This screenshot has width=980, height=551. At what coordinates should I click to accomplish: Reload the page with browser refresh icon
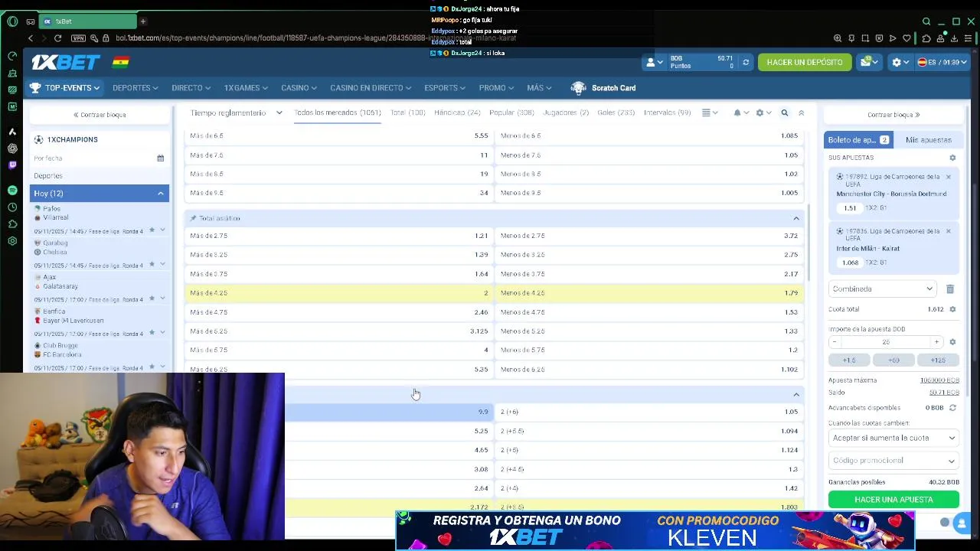pyautogui.click(x=57, y=38)
